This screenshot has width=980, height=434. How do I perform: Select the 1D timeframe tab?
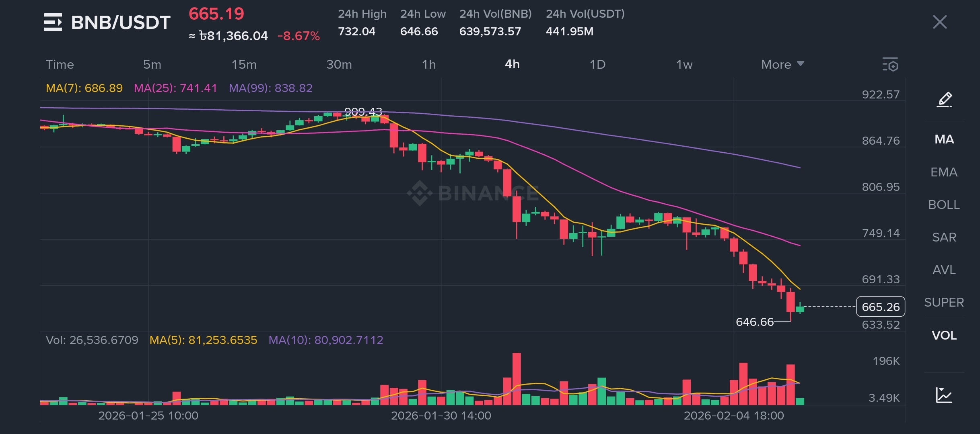click(597, 64)
